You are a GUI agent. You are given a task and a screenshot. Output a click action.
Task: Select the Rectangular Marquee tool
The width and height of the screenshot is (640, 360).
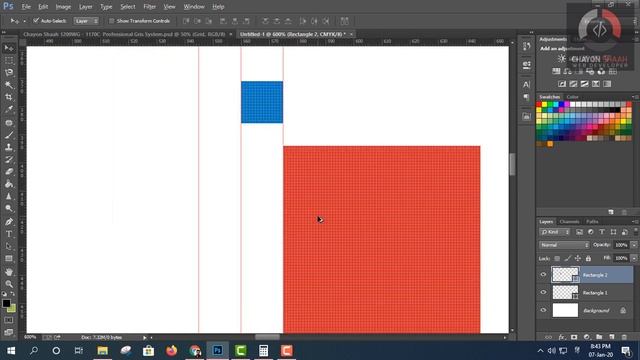click(x=9, y=61)
